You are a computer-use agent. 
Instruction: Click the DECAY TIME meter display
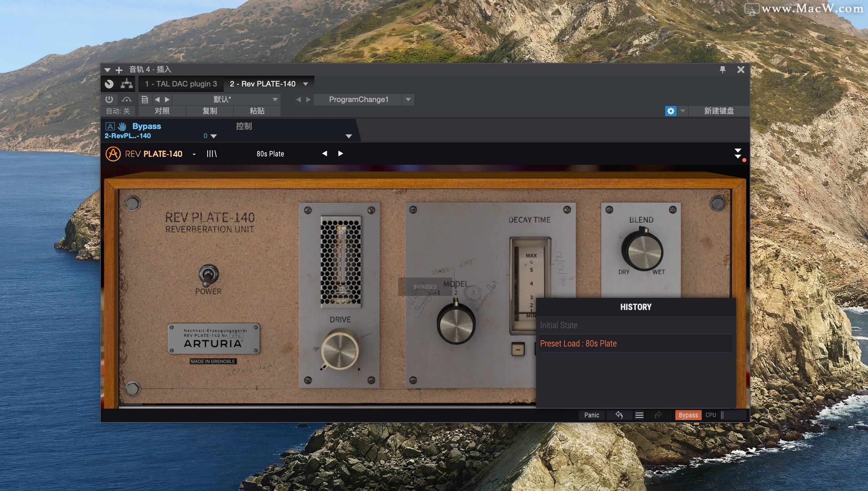click(530, 285)
